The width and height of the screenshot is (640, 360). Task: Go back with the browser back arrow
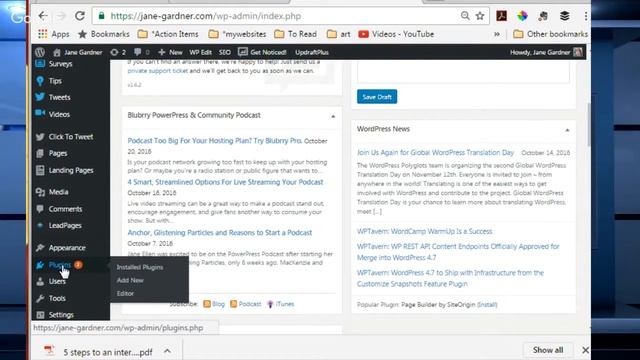click(x=43, y=16)
